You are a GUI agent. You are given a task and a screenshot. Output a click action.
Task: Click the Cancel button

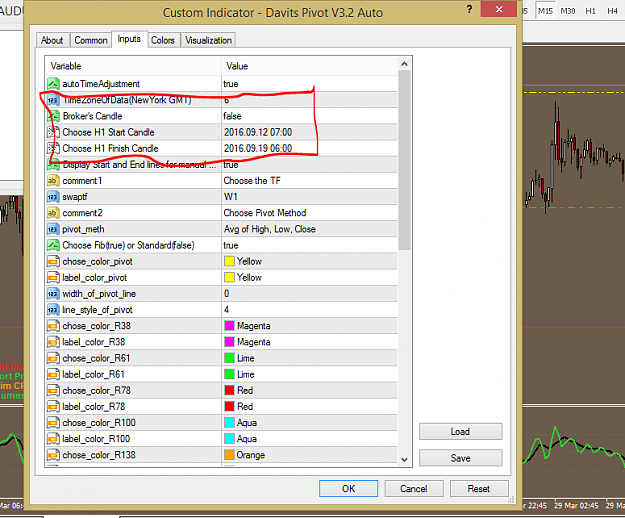tap(414, 489)
